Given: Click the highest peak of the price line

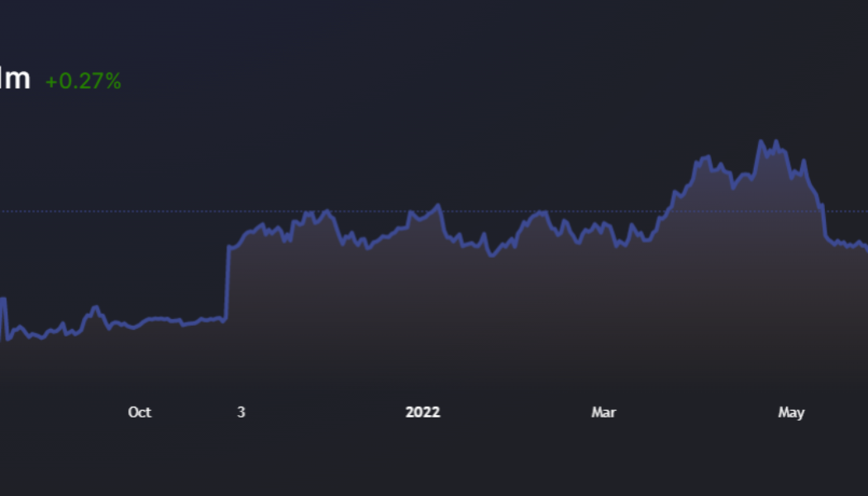Looking at the screenshot, I should 761,142.
